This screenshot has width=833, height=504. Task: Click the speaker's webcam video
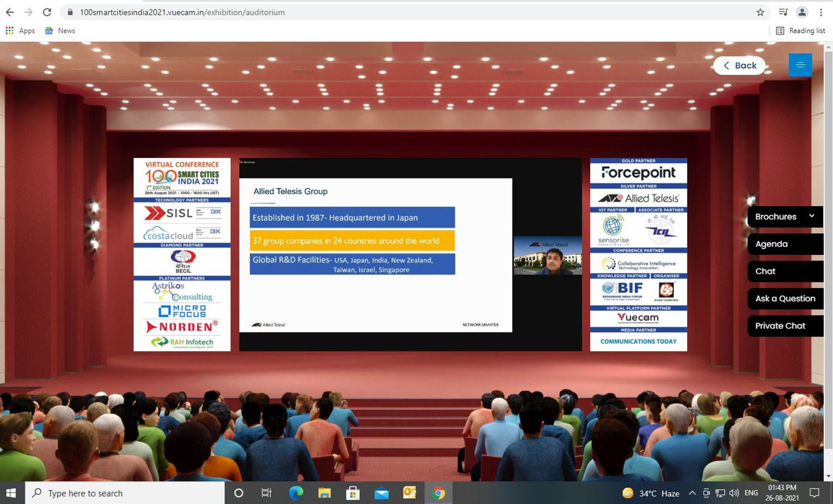547,255
